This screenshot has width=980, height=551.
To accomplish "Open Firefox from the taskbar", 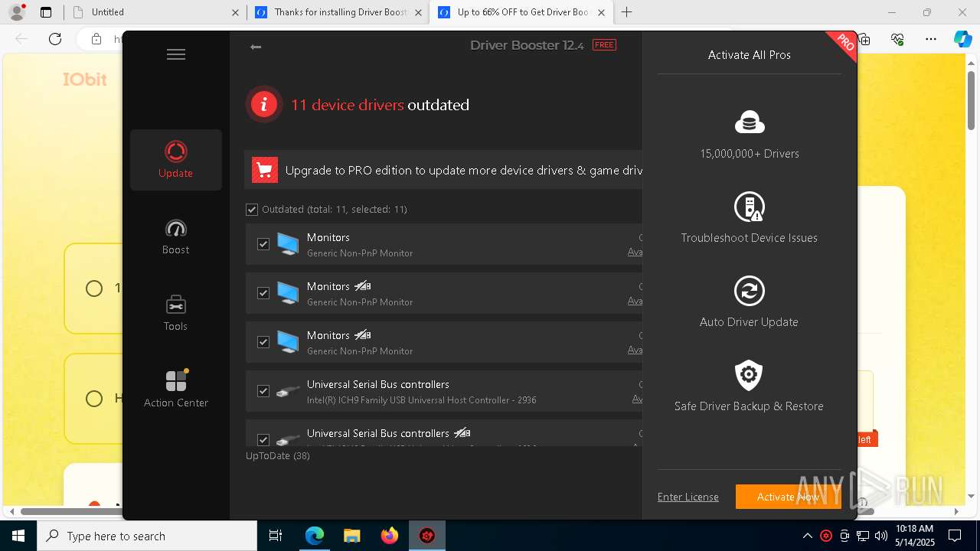I will click(389, 536).
